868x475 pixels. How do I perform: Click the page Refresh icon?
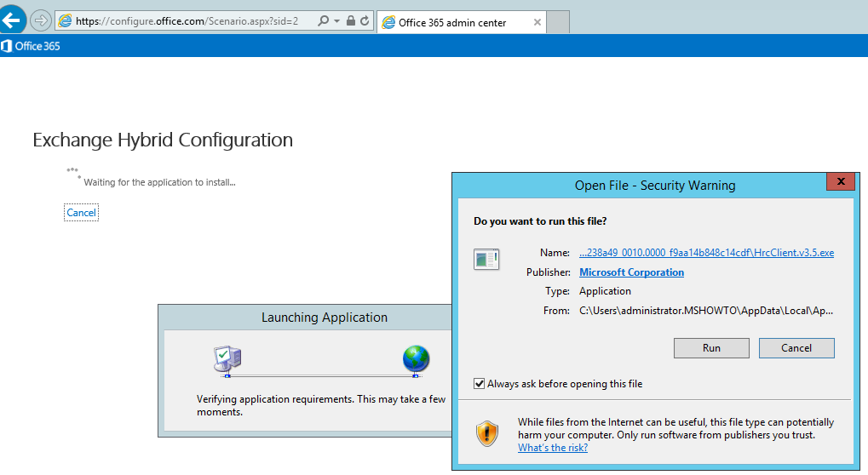point(365,20)
